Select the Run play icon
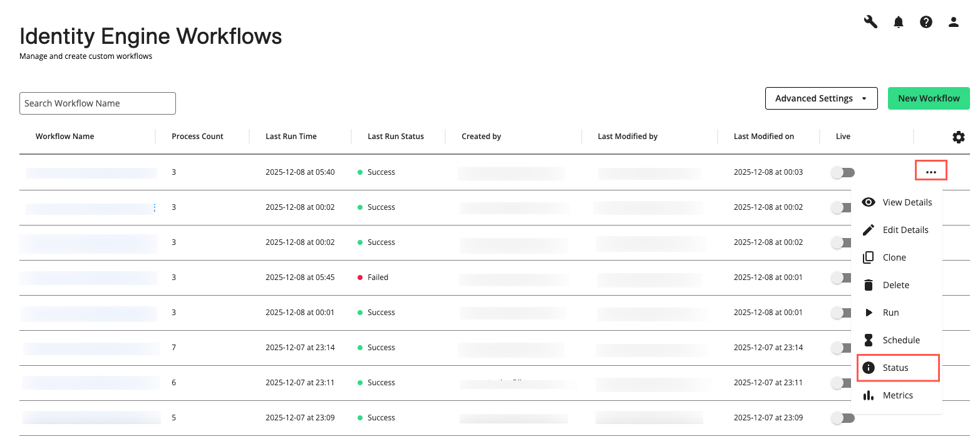The height and width of the screenshot is (436, 980). [869, 312]
